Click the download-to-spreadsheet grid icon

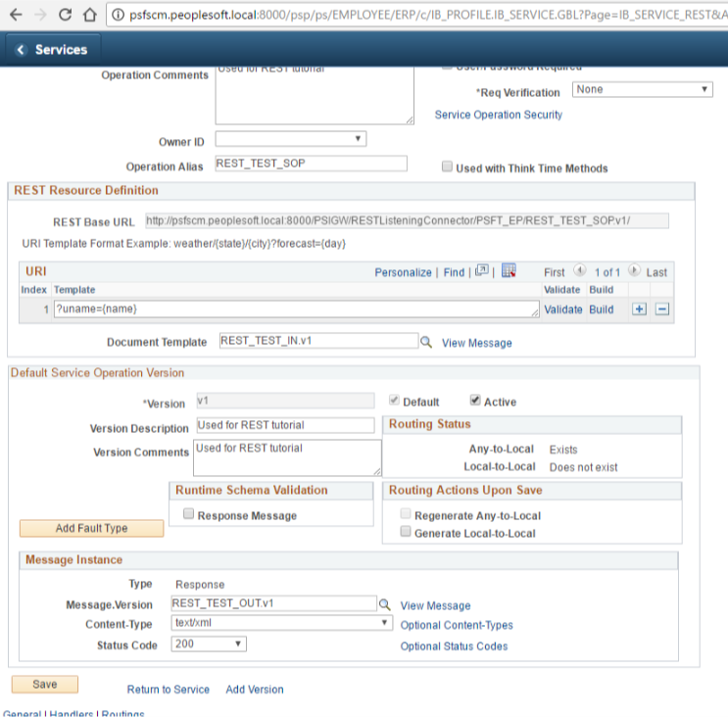509,271
